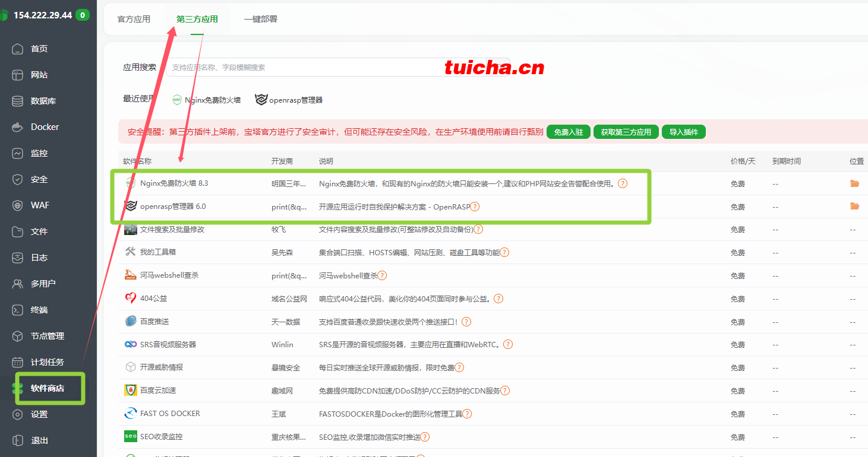Viewport: 868px width, 457px height.
Task: Click the 百度云加速 shield icon
Action: pos(131,390)
